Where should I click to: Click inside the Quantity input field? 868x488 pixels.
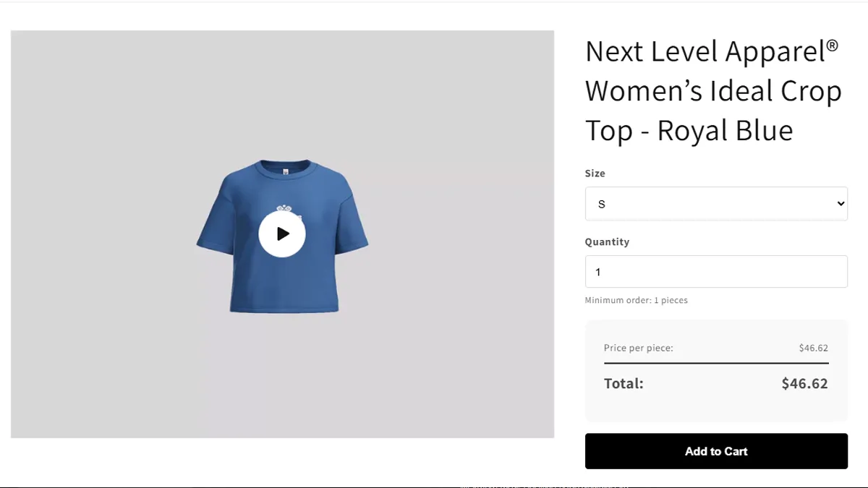pos(716,271)
